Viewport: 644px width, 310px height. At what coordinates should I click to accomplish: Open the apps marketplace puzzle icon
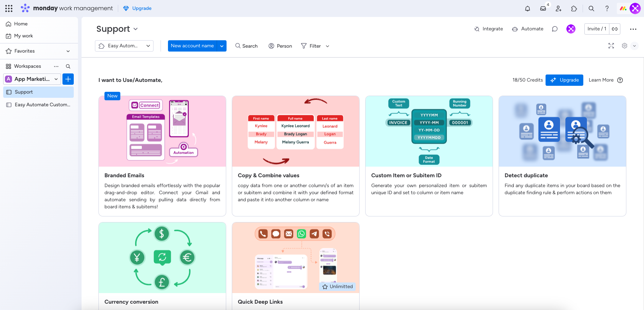(574, 8)
